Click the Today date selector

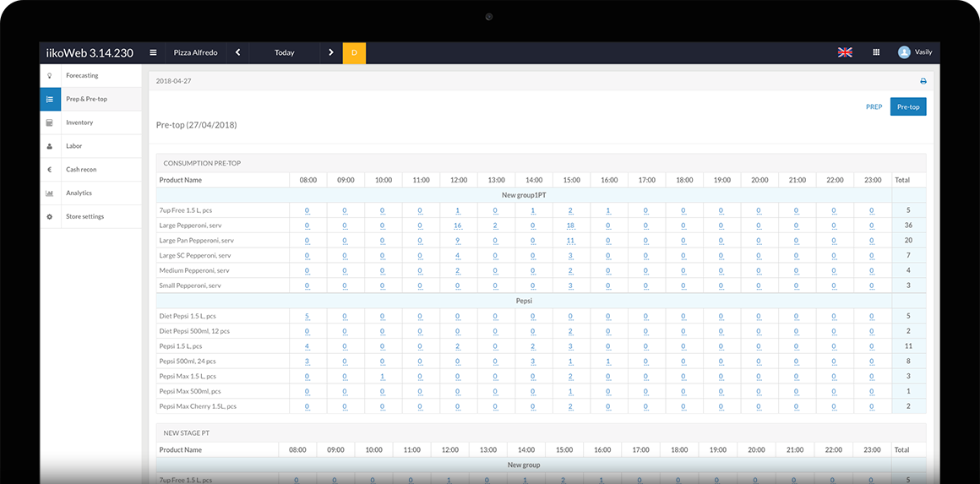285,53
